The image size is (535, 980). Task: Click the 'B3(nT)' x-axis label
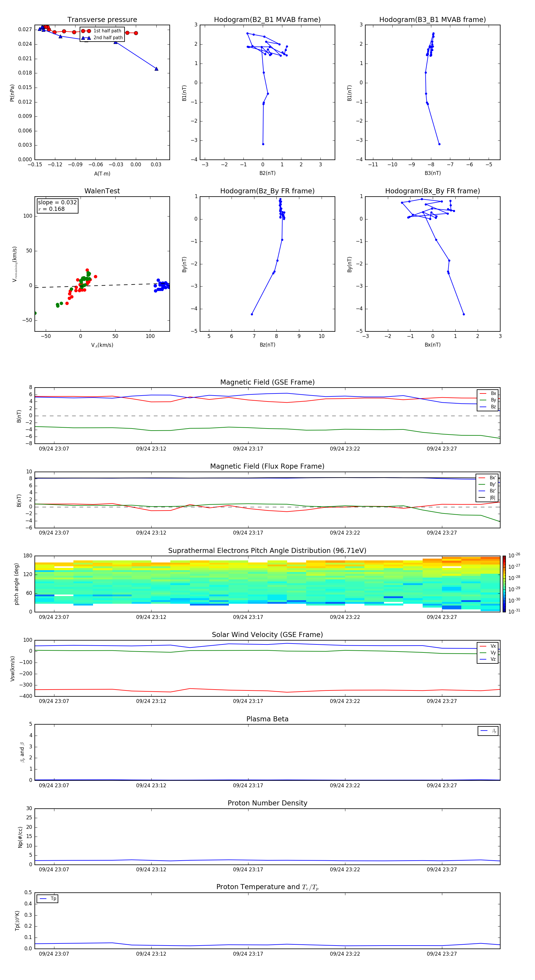[x=432, y=173]
